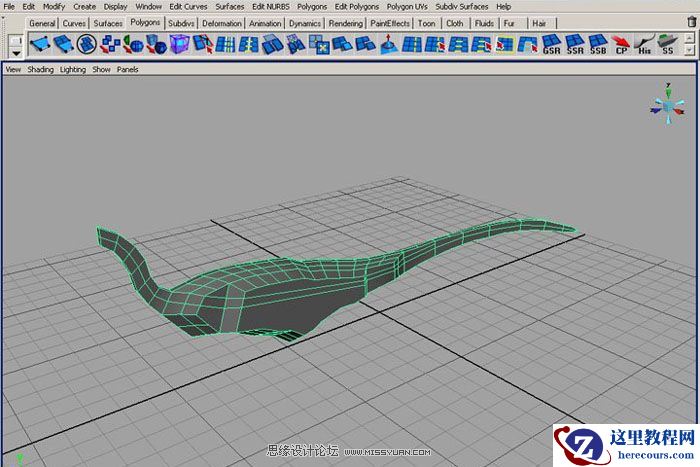700x467 pixels.
Task: Open the Edit Curves menu
Action: click(x=188, y=7)
